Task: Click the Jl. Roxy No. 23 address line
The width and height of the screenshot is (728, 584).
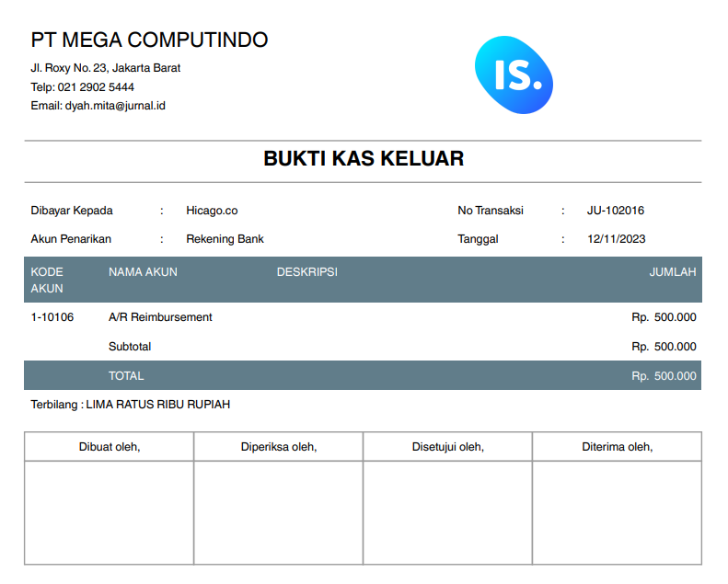Action: click(x=105, y=68)
